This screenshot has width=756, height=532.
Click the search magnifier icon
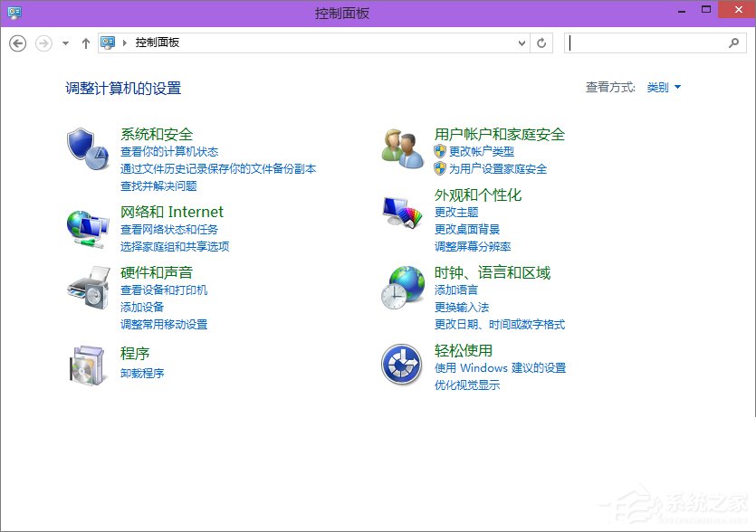(733, 43)
